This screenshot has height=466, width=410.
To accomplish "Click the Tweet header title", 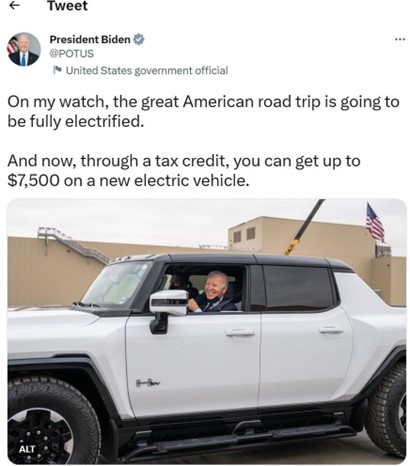I will pyautogui.click(x=68, y=6).
